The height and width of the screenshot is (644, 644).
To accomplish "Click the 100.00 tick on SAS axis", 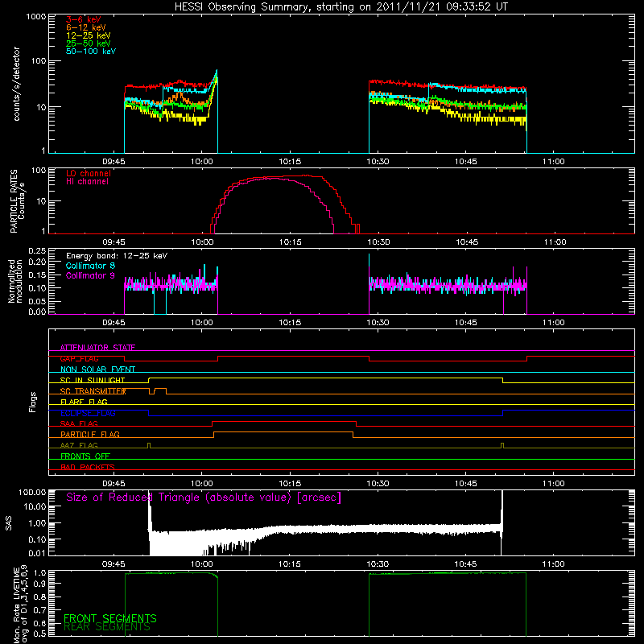I will click(32, 493).
